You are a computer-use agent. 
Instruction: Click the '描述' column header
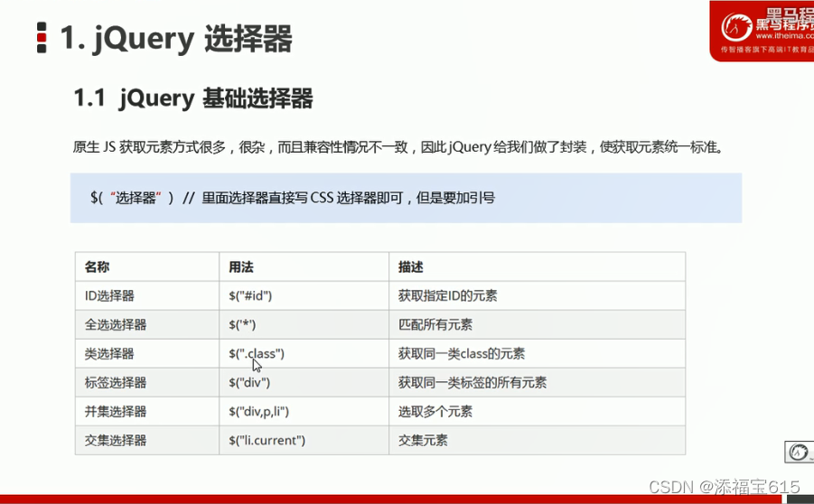coord(538,266)
